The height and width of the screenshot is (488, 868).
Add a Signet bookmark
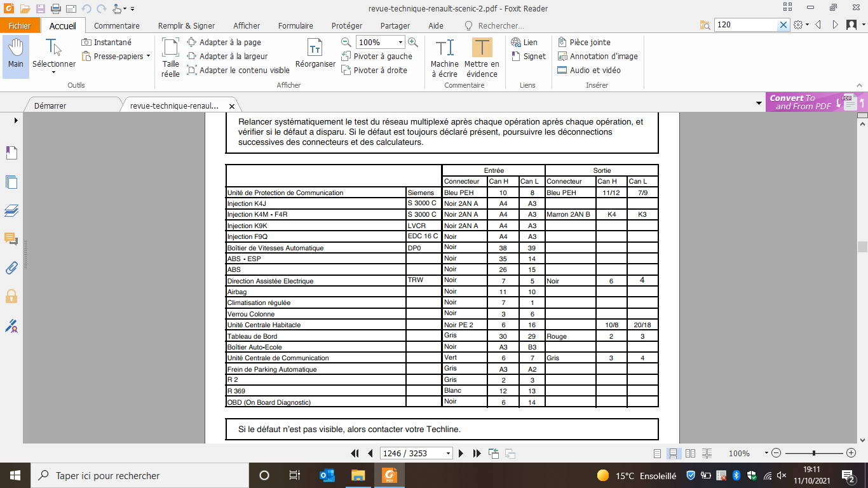[x=528, y=56]
